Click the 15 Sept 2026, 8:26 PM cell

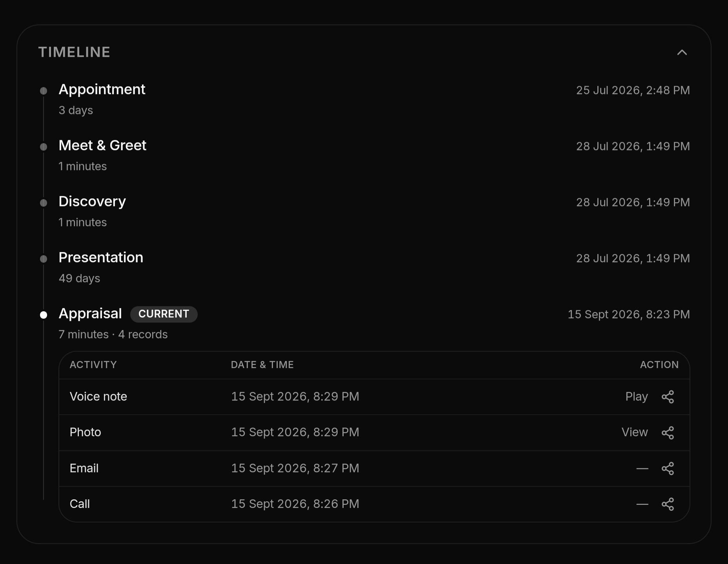point(295,504)
